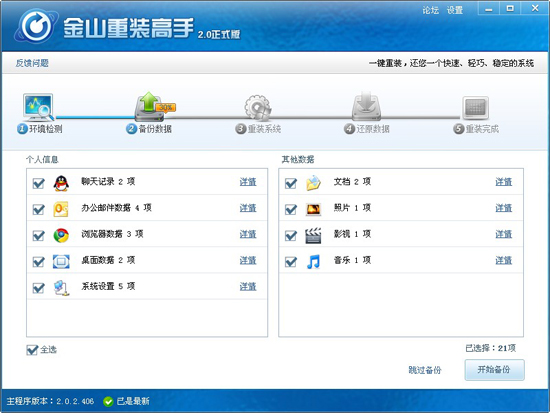The height and width of the screenshot is (413, 550).
Task: Uncheck the 照片 checkbox
Action: [291, 209]
